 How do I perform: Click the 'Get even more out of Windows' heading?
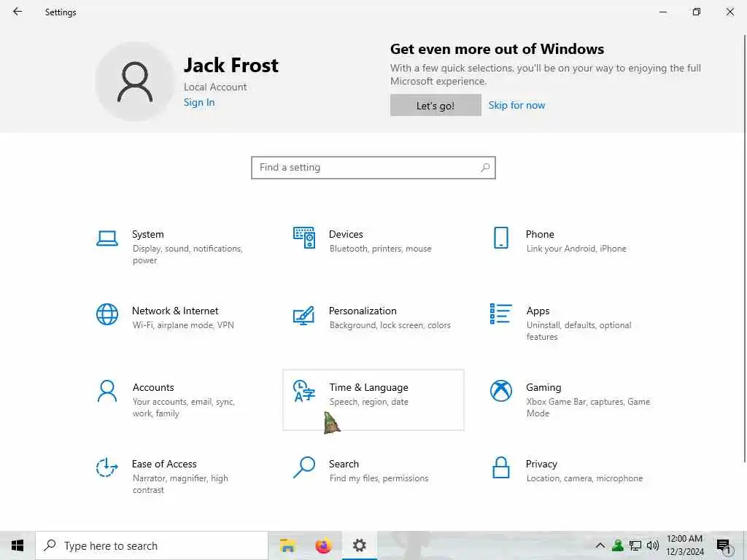point(497,49)
